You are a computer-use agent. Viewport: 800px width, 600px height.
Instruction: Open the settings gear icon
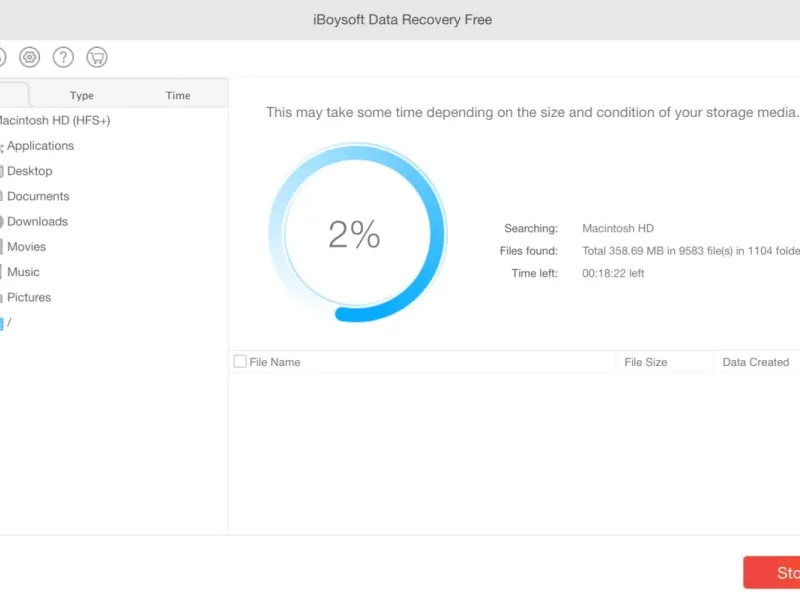pyautogui.click(x=30, y=57)
